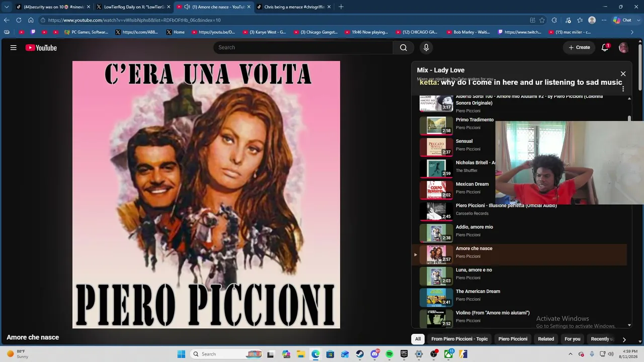
Task: Switch to the LowTierRog Daily on X tab
Action: pyautogui.click(x=133, y=7)
